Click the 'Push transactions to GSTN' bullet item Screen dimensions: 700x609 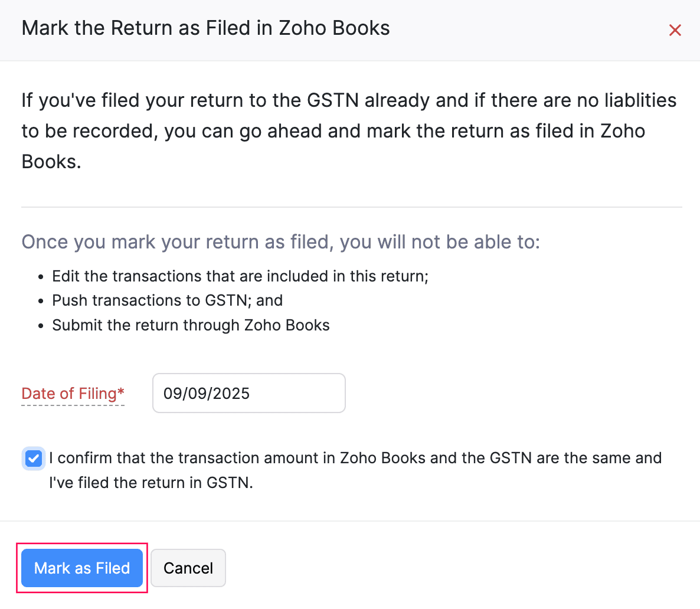tap(167, 300)
